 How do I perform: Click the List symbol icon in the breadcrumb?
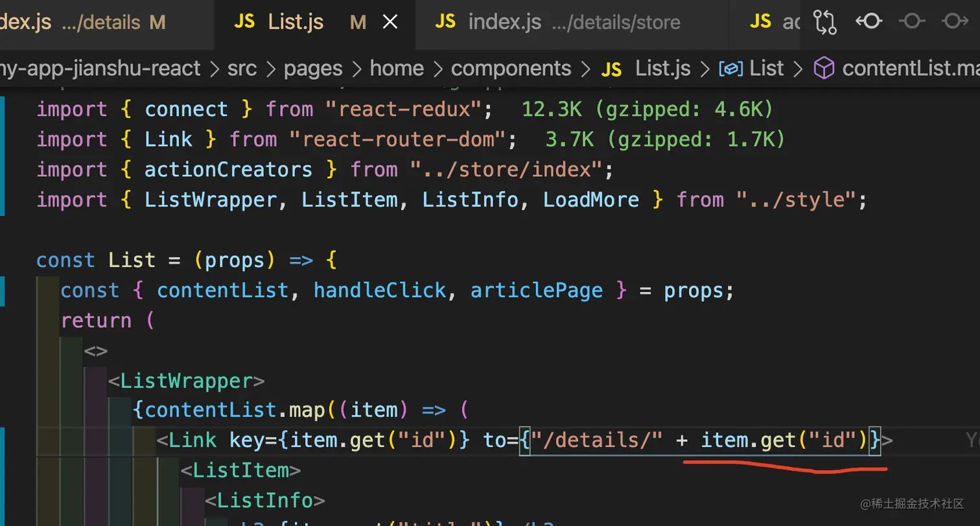tap(731, 69)
